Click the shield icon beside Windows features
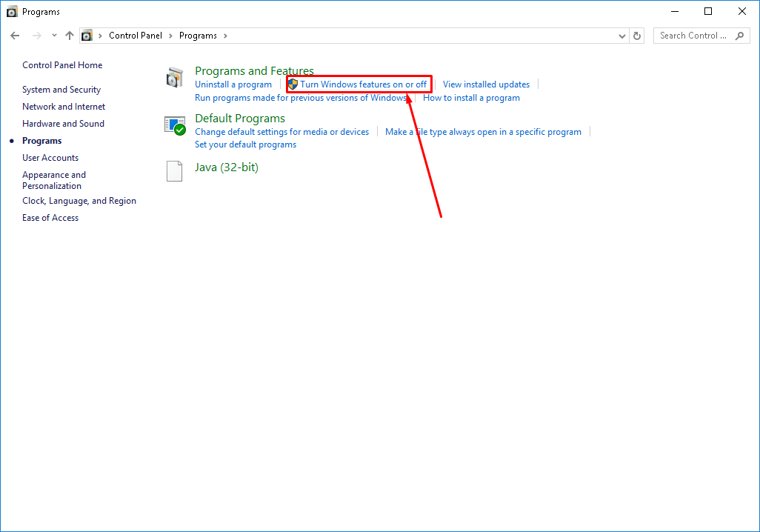The image size is (760, 532). coord(293,84)
